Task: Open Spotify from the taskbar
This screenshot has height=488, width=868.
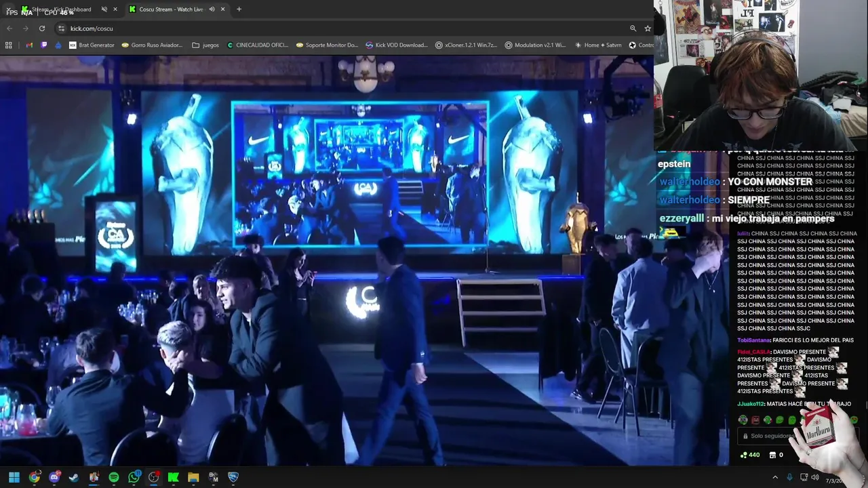Action: coord(114,477)
